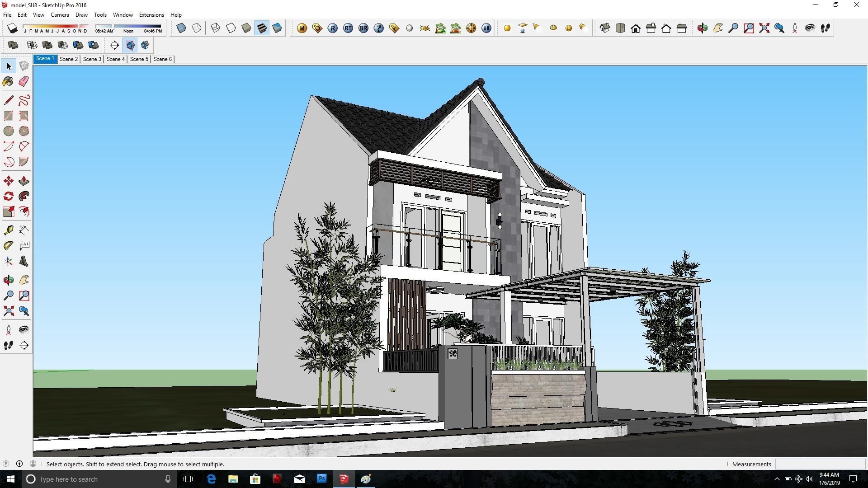This screenshot has height=488, width=868.
Task: Switch to Scene 3 tab
Action: tap(92, 59)
